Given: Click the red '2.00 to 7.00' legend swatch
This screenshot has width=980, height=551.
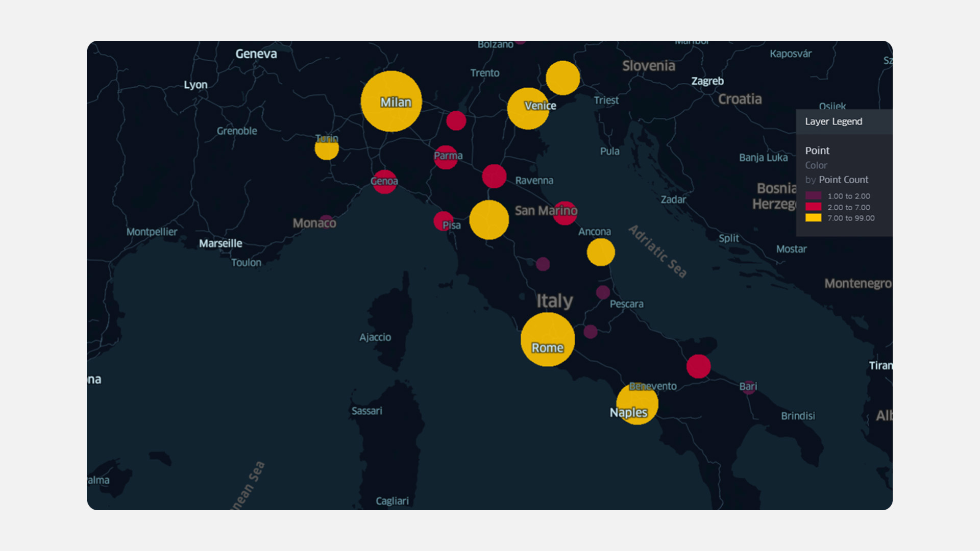Looking at the screenshot, I should point(814,207).
